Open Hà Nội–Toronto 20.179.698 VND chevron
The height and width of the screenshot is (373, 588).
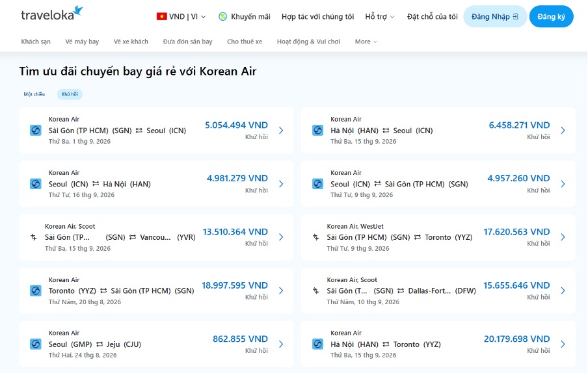pyautogui.click(x=563, y=344)
